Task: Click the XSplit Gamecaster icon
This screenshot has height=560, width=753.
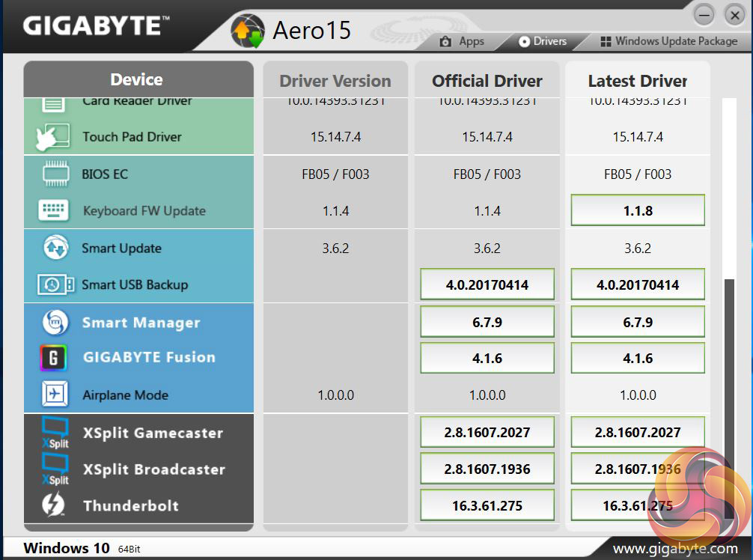Action: tap(55, 433)
